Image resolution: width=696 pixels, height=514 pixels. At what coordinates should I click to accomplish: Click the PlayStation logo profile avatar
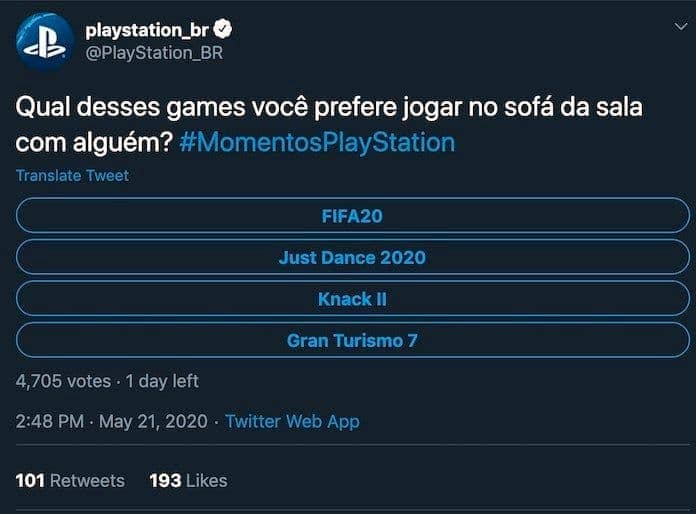[x=45, y=41]
